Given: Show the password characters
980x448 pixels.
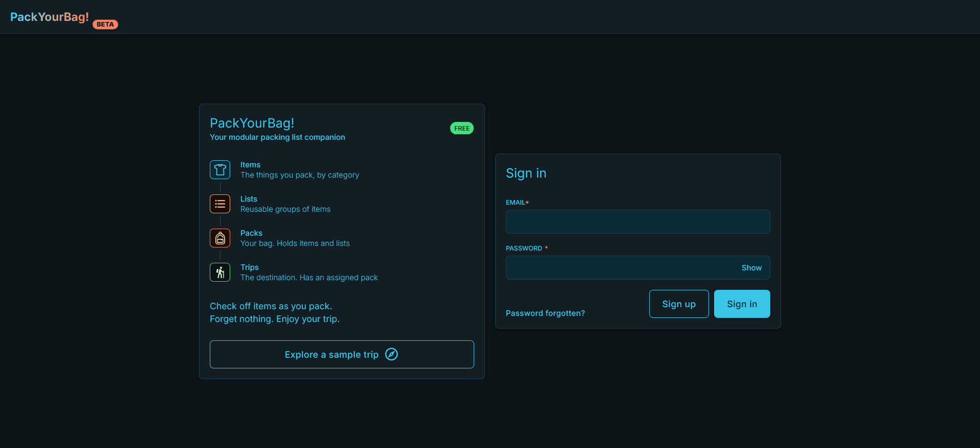Looking at the screenshot, I should click(751, 268).
